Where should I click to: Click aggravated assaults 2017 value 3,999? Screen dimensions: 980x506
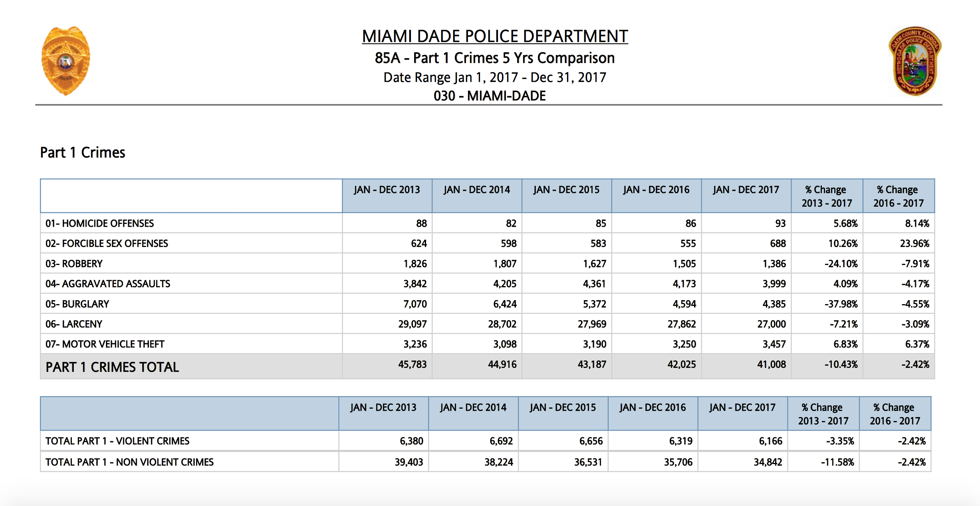pos(774,284)
